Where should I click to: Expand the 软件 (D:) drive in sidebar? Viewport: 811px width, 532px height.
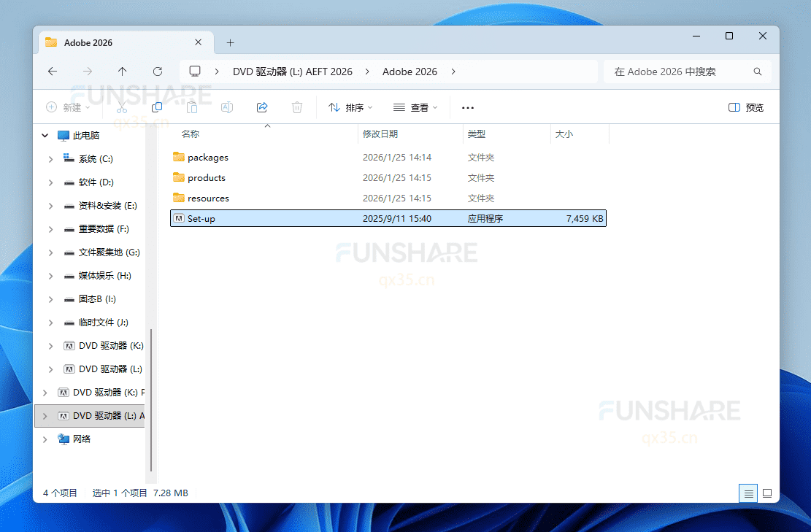point(50,182)
